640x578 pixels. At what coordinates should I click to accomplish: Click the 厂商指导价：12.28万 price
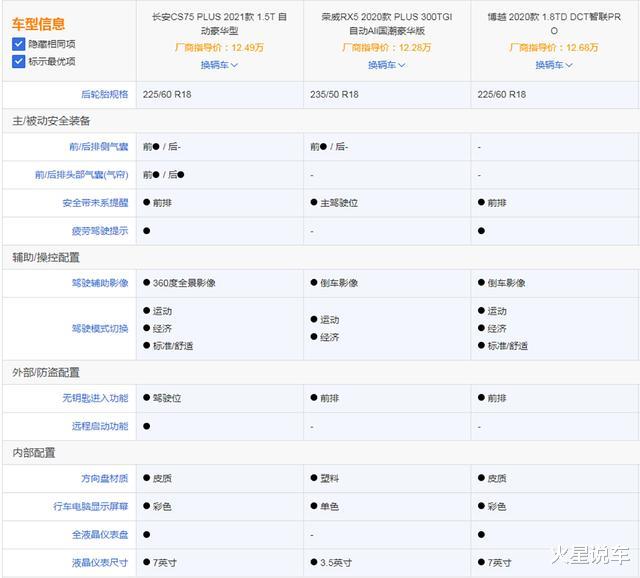(387, 48)
